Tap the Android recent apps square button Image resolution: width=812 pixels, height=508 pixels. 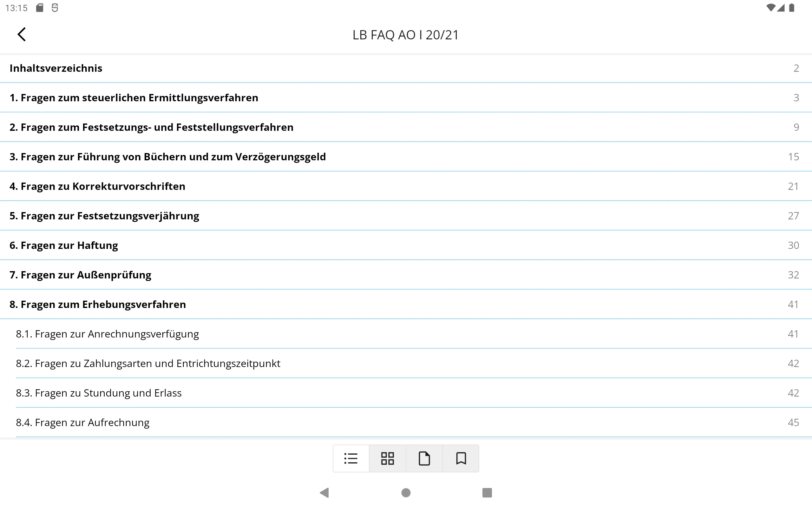(487, 493)
